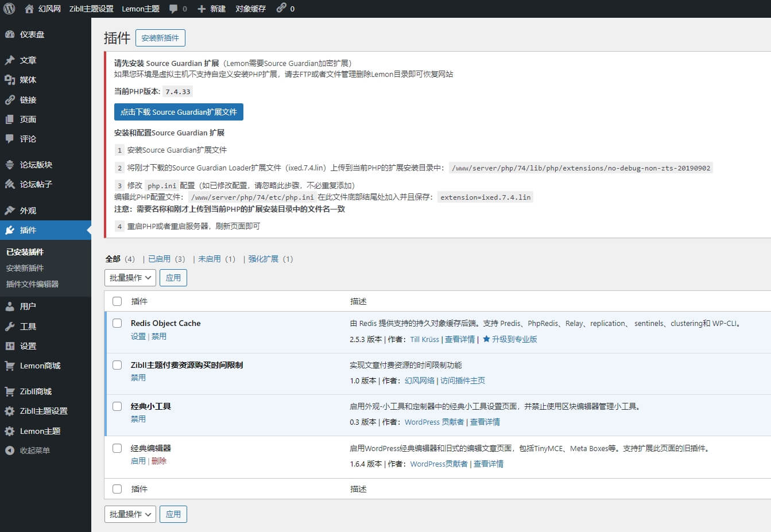Open Zibll主题设置 in the admin bar
The image size is (771, 532).
tap(91, 9)
